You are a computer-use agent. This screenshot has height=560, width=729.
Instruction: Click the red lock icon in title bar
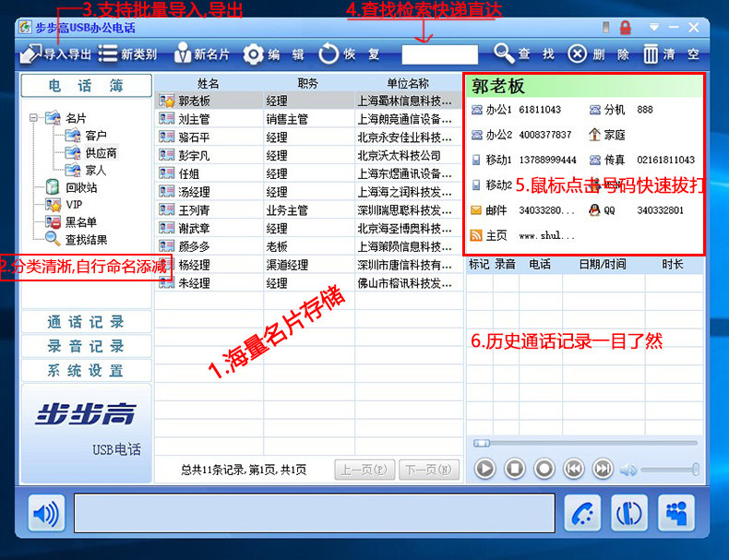(626, 28)
